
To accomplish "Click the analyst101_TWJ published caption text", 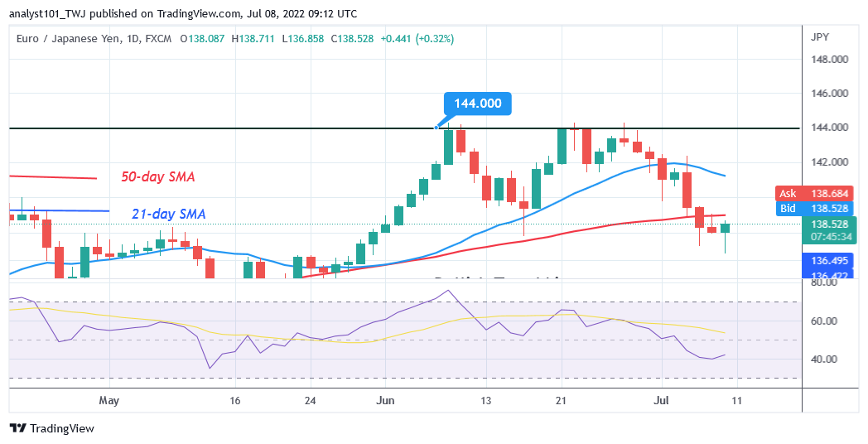I will click(183, 13).
